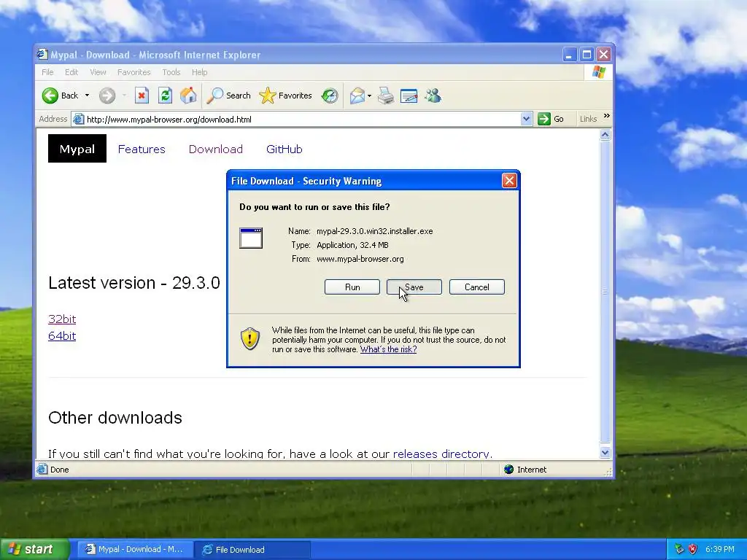
Task: Click the address bar URL field
Action: point(303,120)
